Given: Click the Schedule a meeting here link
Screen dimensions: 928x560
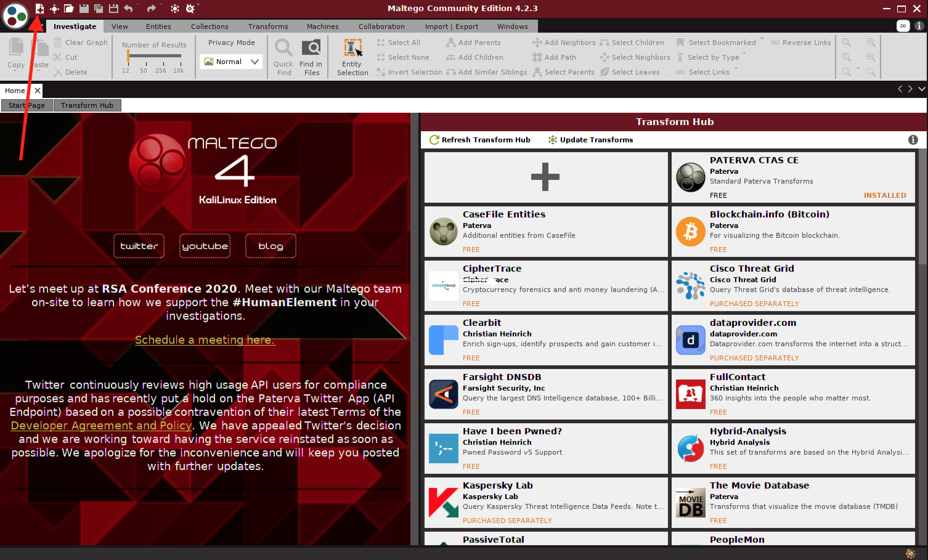Looking at the screenshot, I should tap(205, 340).
